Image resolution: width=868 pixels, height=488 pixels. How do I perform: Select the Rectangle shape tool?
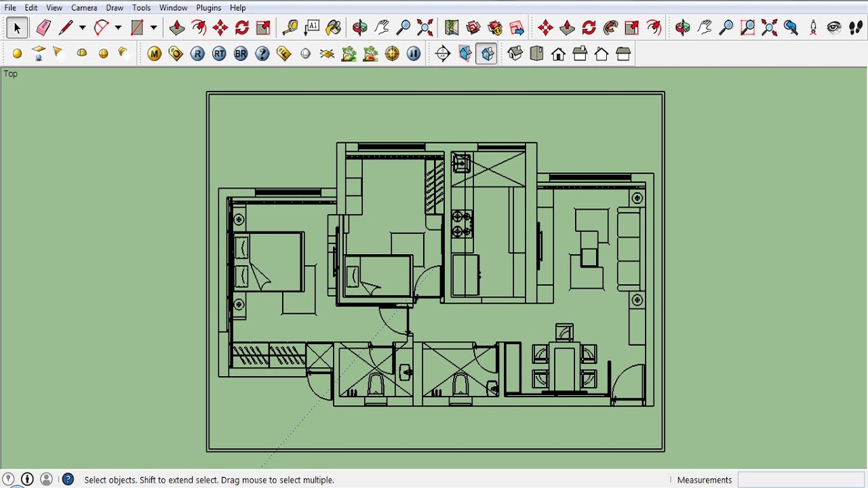coord(137,28)
